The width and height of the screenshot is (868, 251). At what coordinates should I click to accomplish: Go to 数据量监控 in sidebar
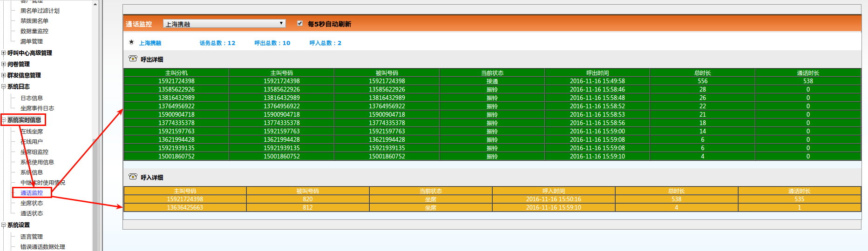pos(34,31)
